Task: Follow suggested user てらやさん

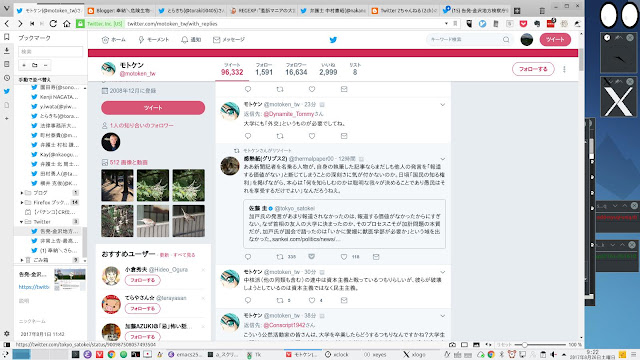Action: tap(142, 309)
